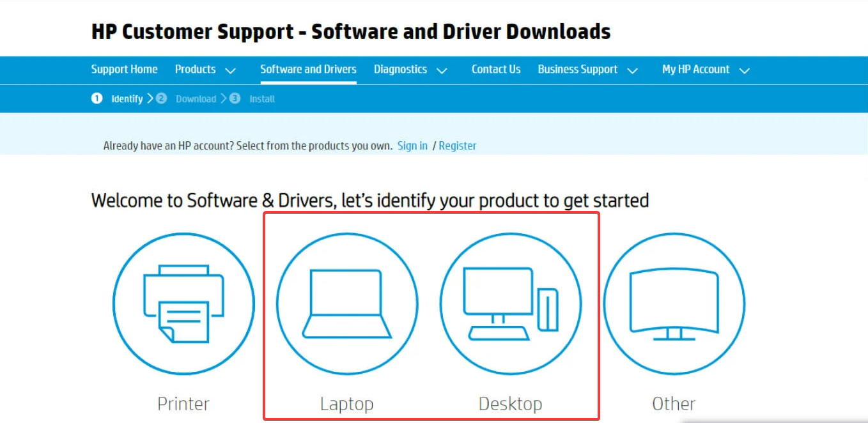868x423 pixels.
Task: Expand the Products dropdown chevron
Action: (x=231, y=70)
